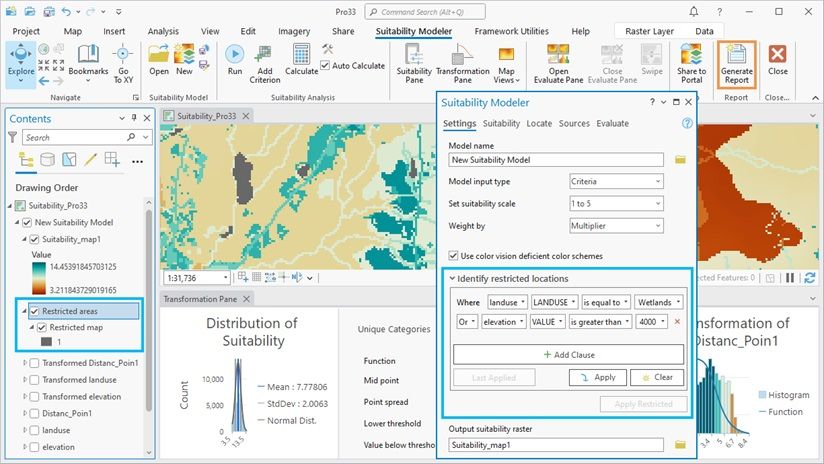The height and width of the screenshot is (464, 824).
Task: Click the Model name input field
Action: click(x=556, y=160)
